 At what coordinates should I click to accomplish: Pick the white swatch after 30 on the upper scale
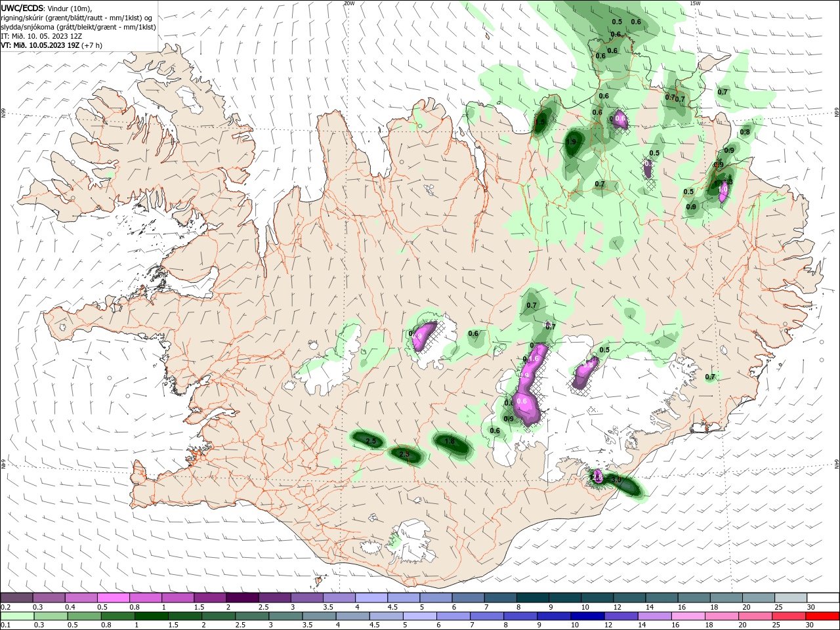pos(823,598)
